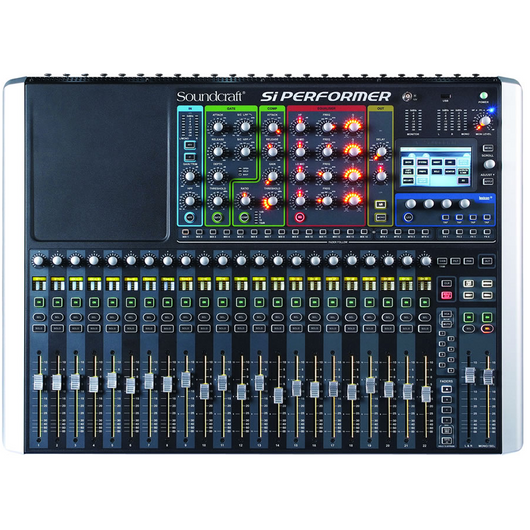Click the fader on channel 14
The image size is (530, 530).
pos(278,395)
